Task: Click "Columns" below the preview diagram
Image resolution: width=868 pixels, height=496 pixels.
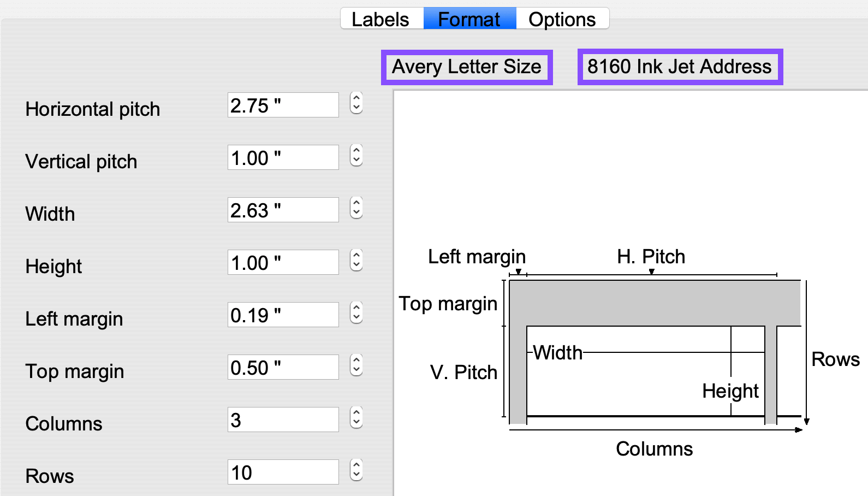Action: pyautogui.click(x=655, y=449)
